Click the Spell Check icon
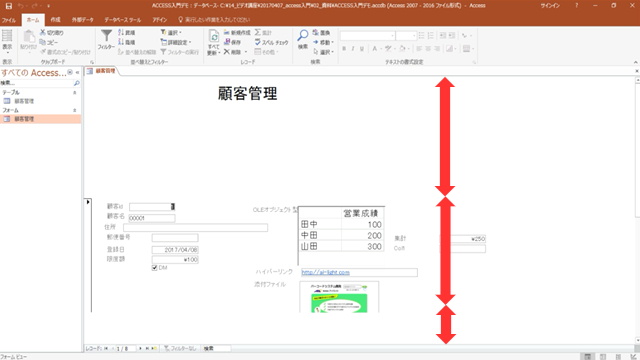Screen dimensions: 640x360 click(258, 42)
